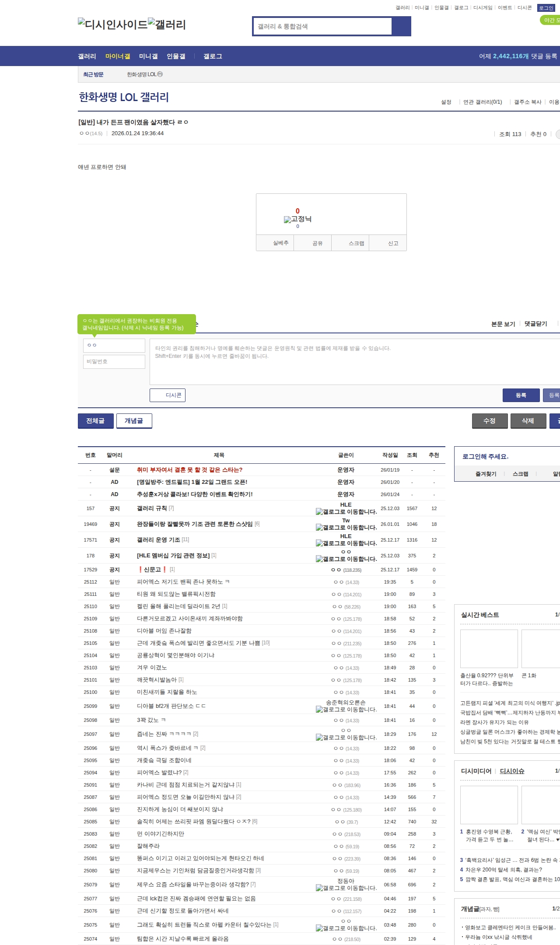Toggle 야간 모드 night mode
Viewport: 560px width, 945px height.
tap(550, 20)
